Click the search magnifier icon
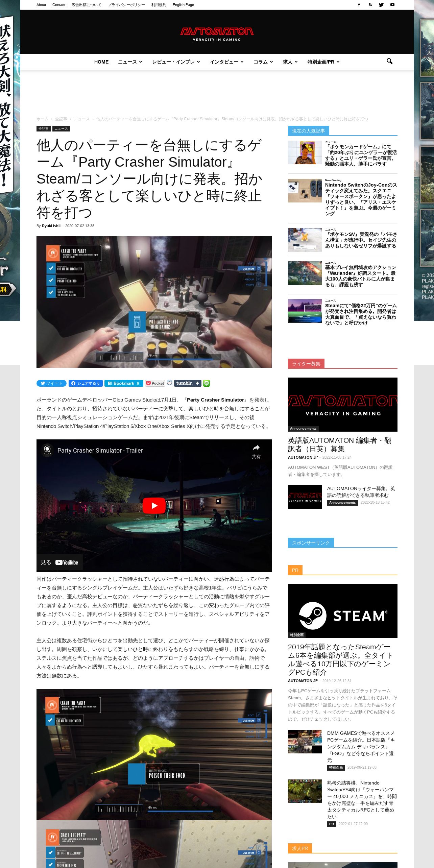This screenshot has width=434, height=868. coord(389,61)
